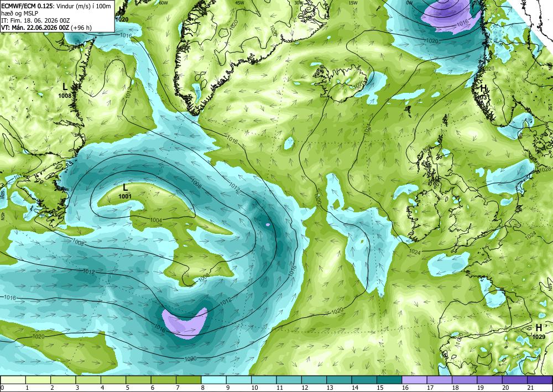This screenshot has width=553, height=392.
Task: Click the 'L 1008' low pressure label over Canada
Action: click(x=65, y=90)
